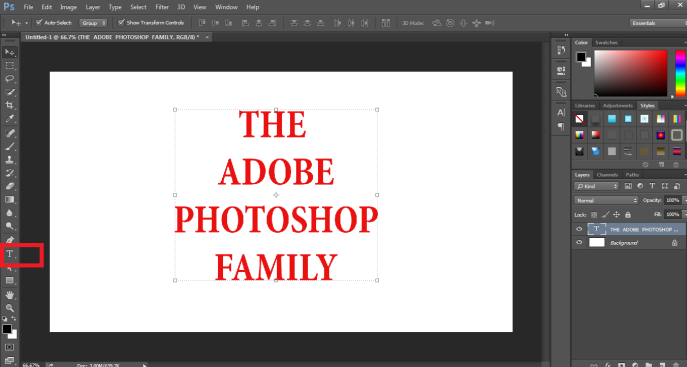Reset default foreground and background colors

tap(4, 319)
